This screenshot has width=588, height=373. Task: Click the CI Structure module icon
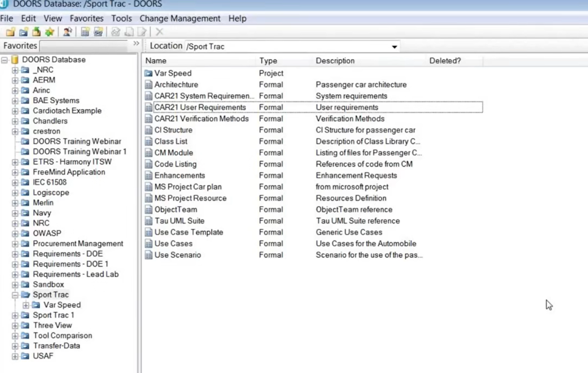(148, 130)
